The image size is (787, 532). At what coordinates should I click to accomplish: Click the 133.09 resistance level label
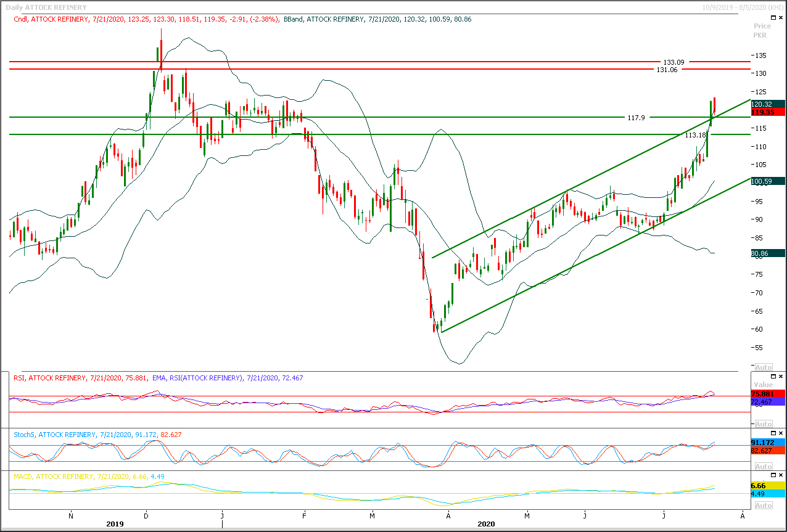[x=674, y=62]
